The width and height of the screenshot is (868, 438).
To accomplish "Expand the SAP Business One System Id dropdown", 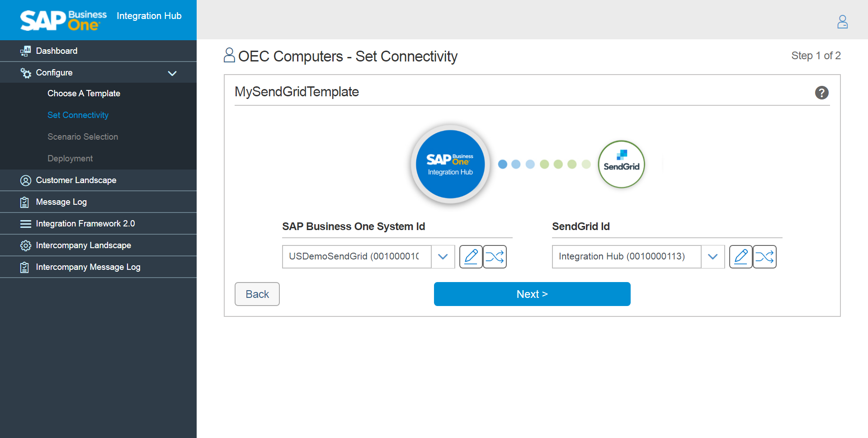I will 443,257.
